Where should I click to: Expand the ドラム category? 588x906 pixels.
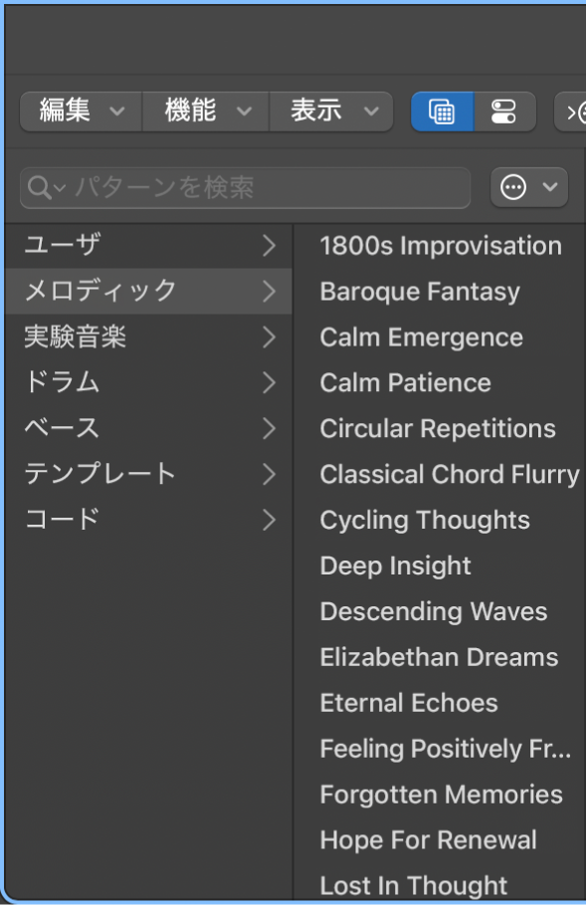(267, 383)
